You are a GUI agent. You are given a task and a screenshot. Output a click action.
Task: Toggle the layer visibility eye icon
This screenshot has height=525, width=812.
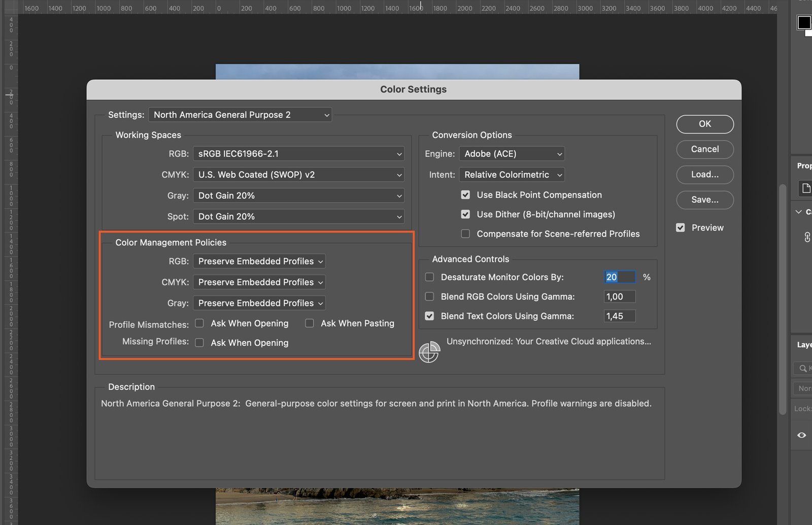(801, 435)
